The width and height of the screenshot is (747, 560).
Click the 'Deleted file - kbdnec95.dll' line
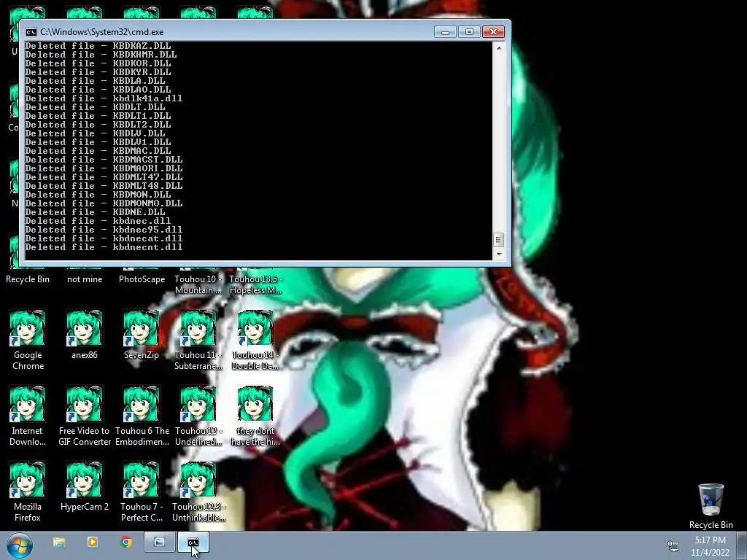pyautogui.click(x=104, y=230)
